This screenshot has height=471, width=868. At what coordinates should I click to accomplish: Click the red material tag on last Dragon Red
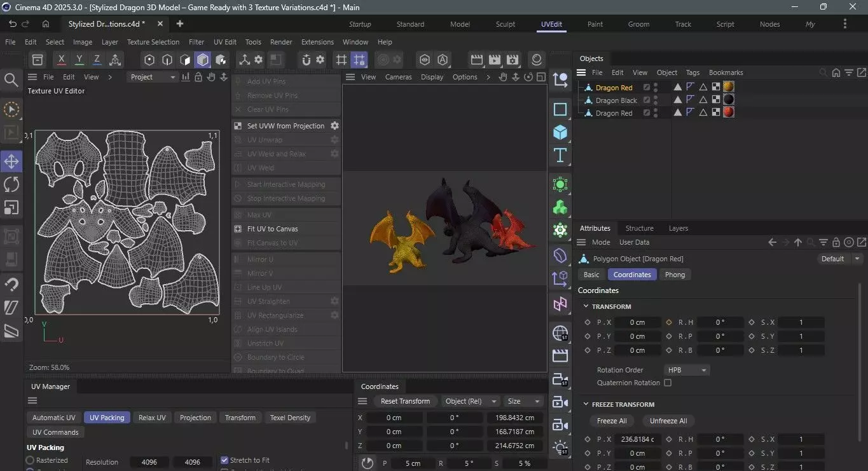tap(729, 113)
